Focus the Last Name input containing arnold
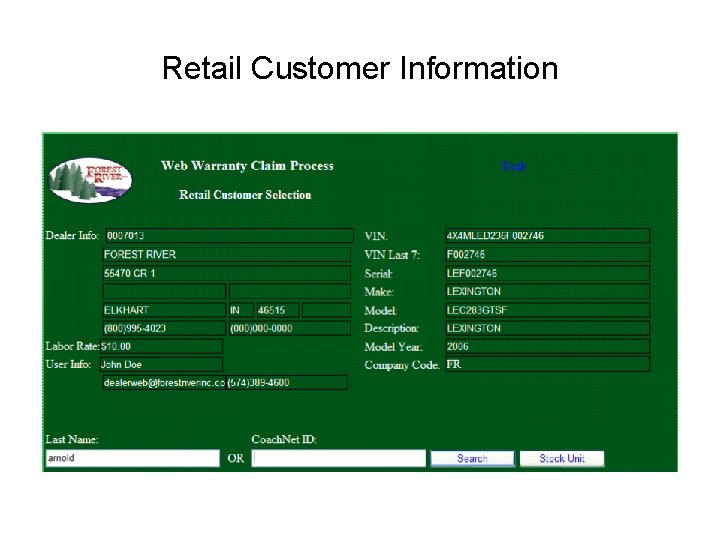The height and width of the screenshot is (540, 720). click(133, 458)
